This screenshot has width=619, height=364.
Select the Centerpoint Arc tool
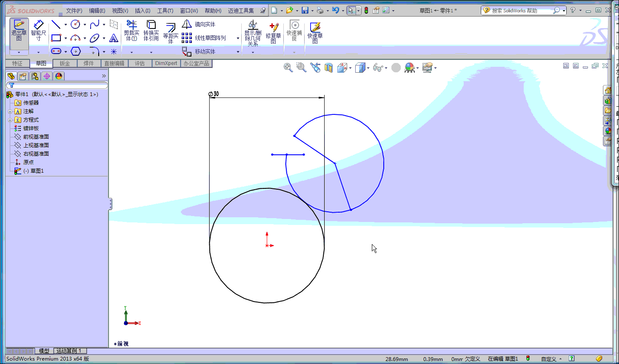pyautogui.click(x=75, y=38)
